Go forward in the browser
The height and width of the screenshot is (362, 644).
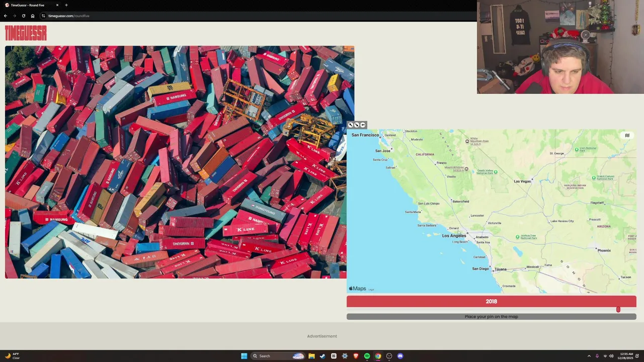tap(14, 16)
